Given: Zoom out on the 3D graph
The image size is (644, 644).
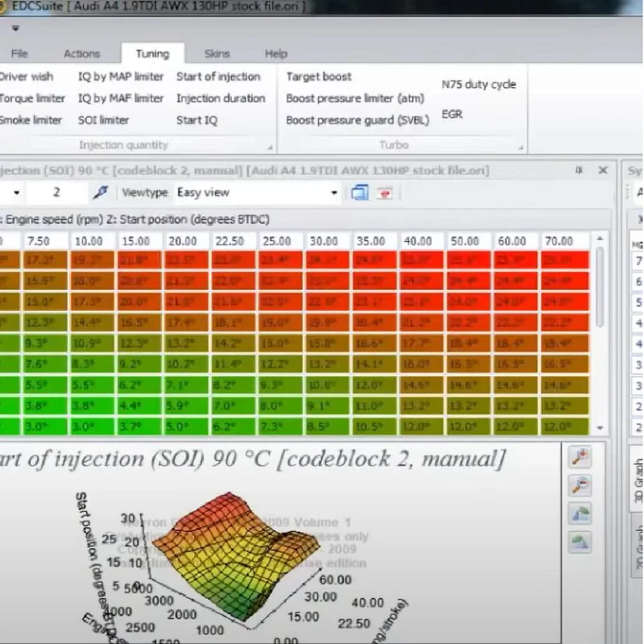Looking at the screenshot, I should click(x=580, y=486).
